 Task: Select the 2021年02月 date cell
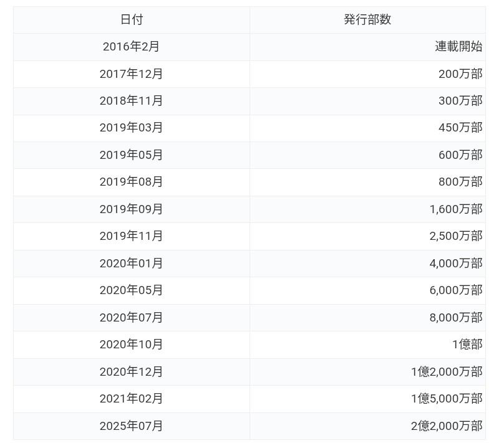click(131, 399)
